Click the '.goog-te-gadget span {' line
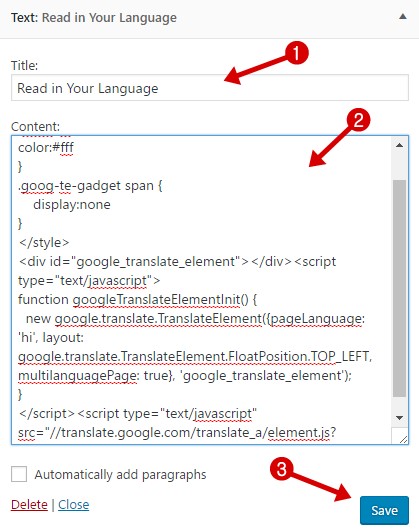This screenshot has height=532, width=419. point(91,186)
